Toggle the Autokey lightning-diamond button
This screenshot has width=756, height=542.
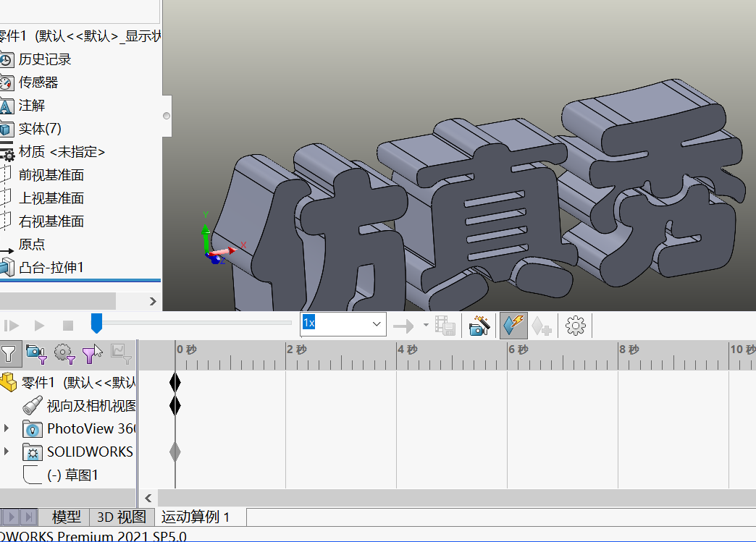513,325
